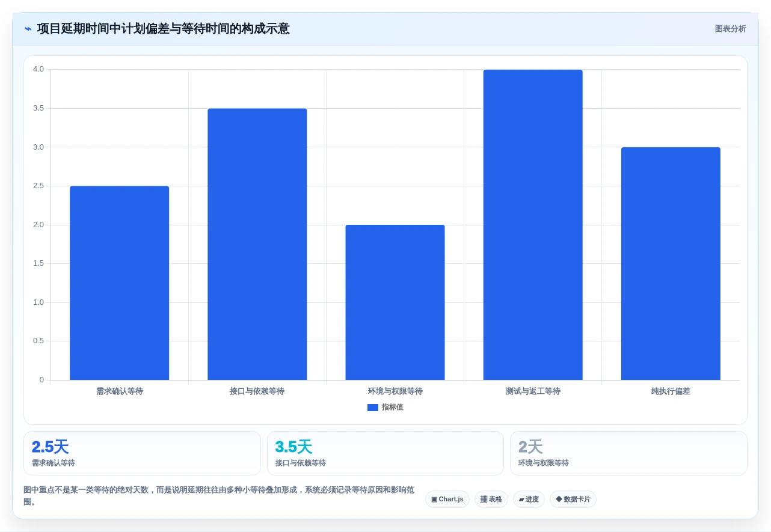Click the lightning icon beside the chart title
This screenshot has height=532, width=771.
click(28, 29)
